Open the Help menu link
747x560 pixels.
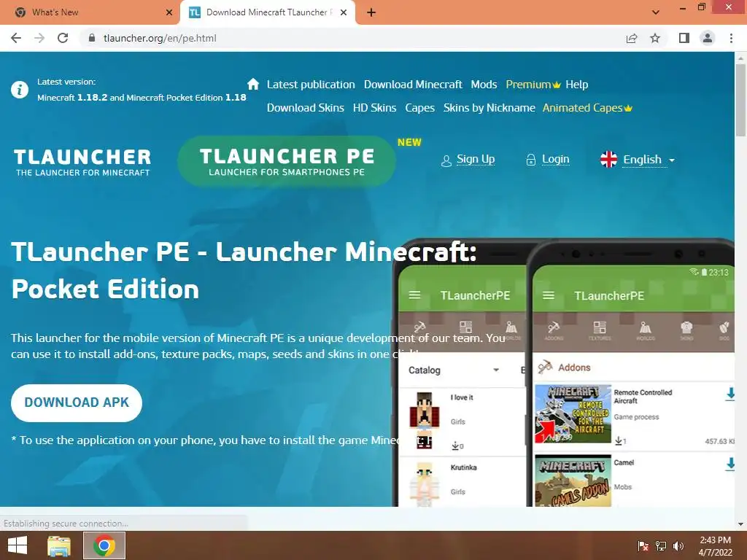[x=576, y=85]
